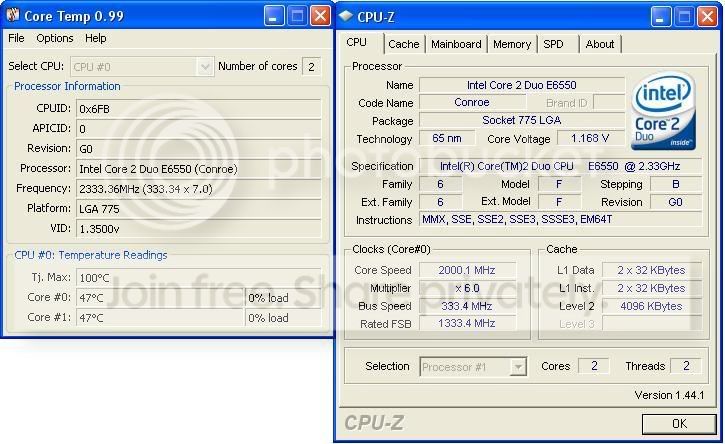Expand the Processor #1 selection dropdown
Image resolution: width=725 pixels, height=444 pixels.
[x=518, y=367]
